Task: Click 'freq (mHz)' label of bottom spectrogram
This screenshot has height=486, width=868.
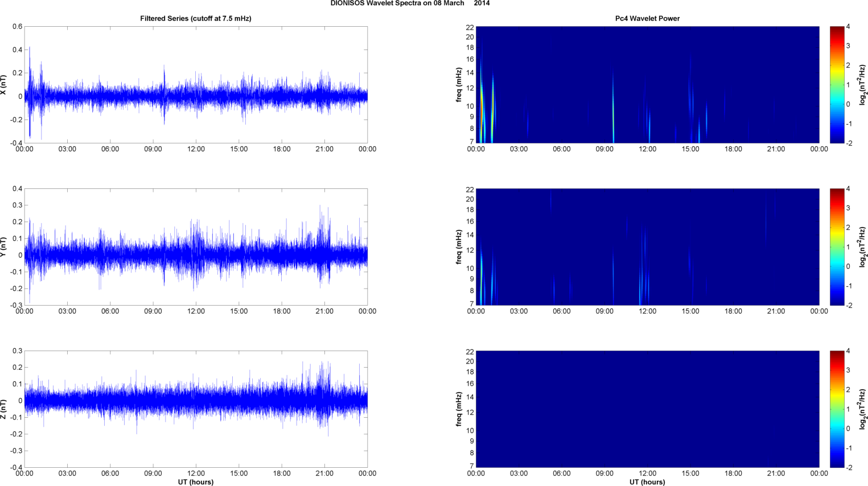Action: click(x=459, y=409)
